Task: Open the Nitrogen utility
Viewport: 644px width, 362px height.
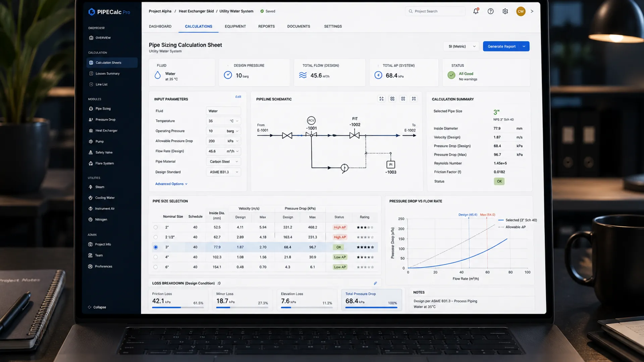Action: (x=98, y=220)
